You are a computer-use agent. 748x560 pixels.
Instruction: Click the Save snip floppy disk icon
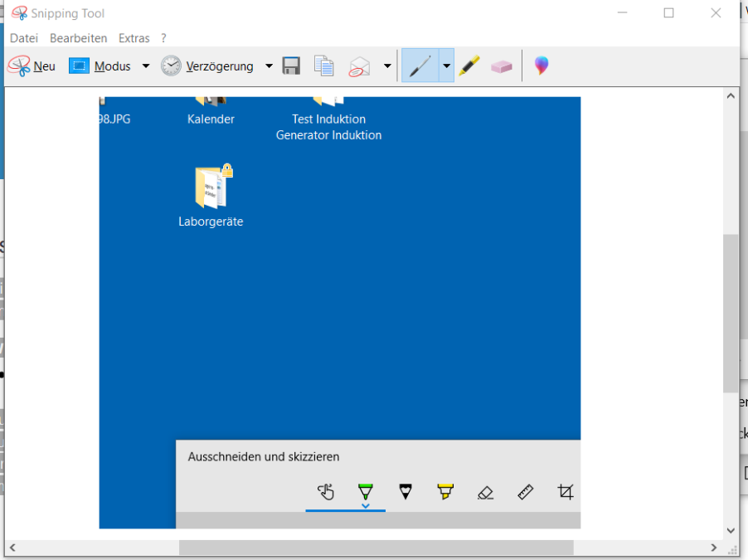pos(291,66)
